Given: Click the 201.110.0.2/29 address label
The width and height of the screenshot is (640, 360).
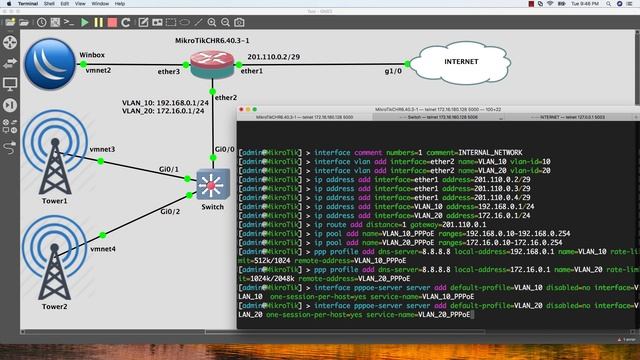Looking at the screenshot, I should tap(273, 57).
